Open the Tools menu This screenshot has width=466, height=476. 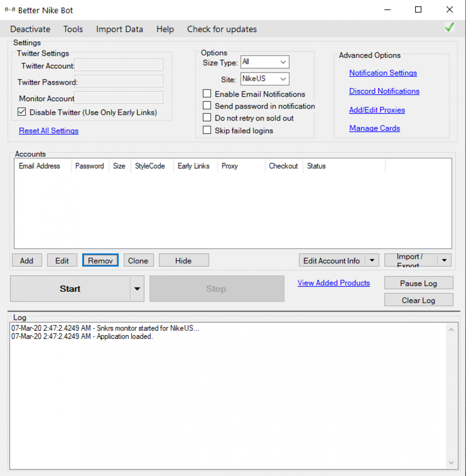point(73,29)
